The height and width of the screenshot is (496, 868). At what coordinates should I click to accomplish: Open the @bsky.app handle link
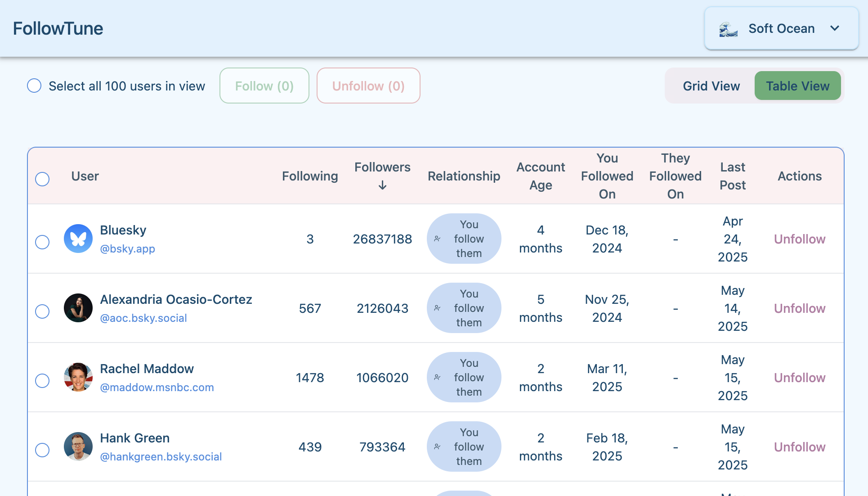click(x=127, y=248)
